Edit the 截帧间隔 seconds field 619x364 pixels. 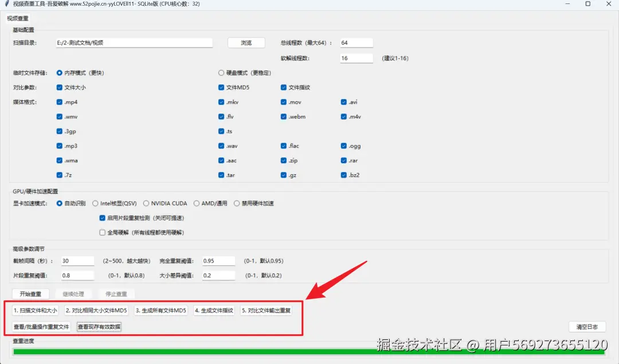click(x=77, y=261)
